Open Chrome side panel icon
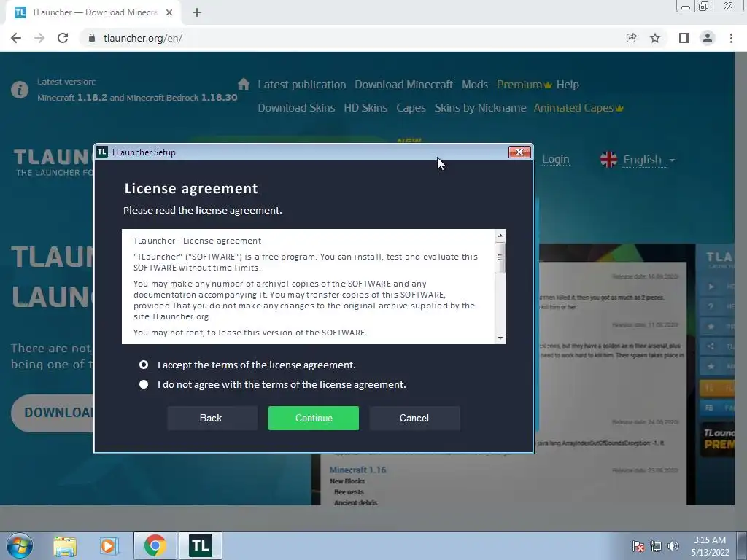This screenshot has width=747, height=560. click(684, 38)
